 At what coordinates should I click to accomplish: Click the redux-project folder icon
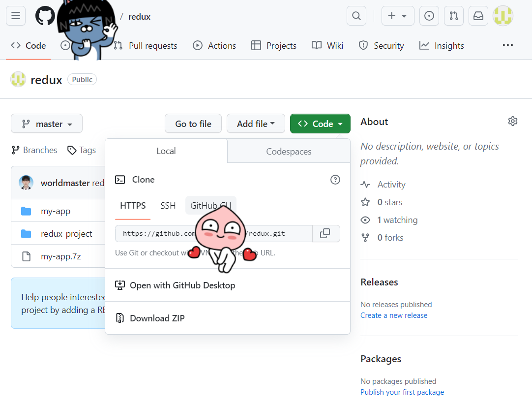click(26, 234)
